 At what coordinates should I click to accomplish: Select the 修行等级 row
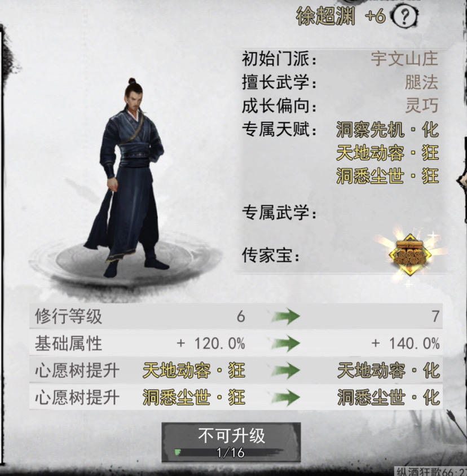[236, 316]
